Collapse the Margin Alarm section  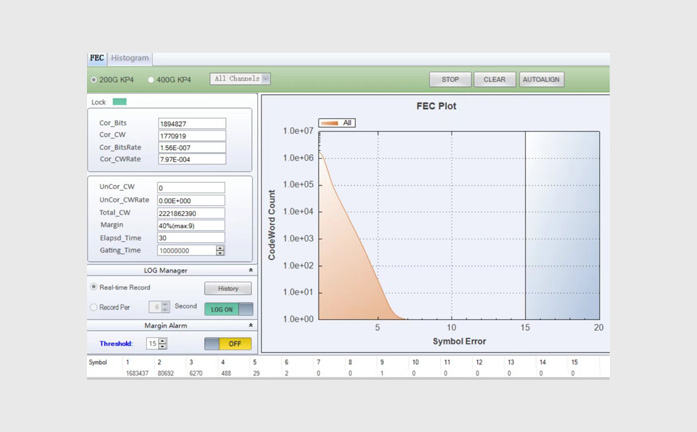coord(251,325)
